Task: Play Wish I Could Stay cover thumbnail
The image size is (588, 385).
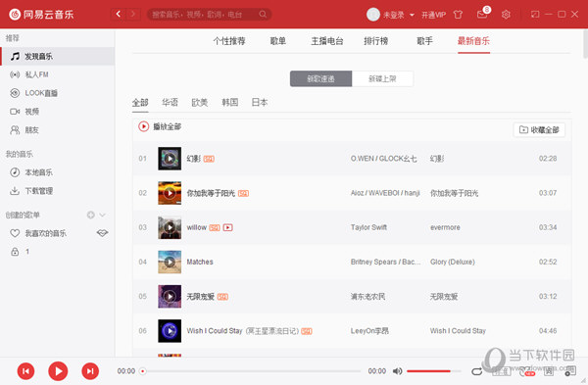Action: 170,331
